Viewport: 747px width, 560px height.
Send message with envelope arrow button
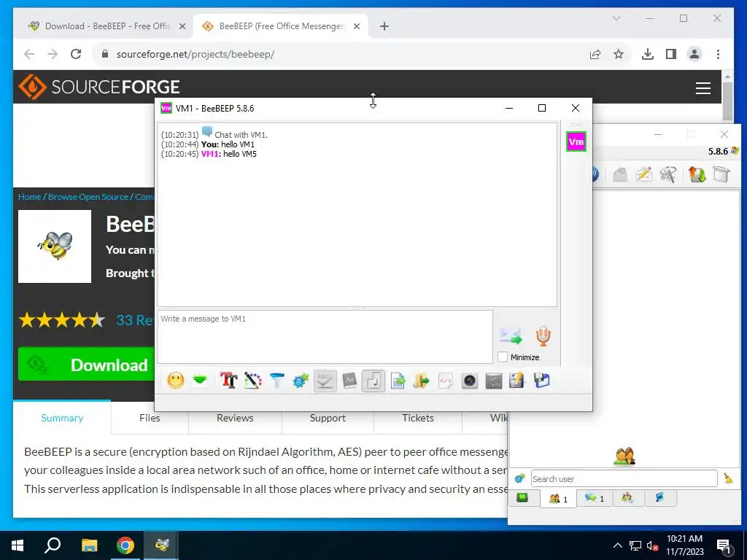click(511, 335)
